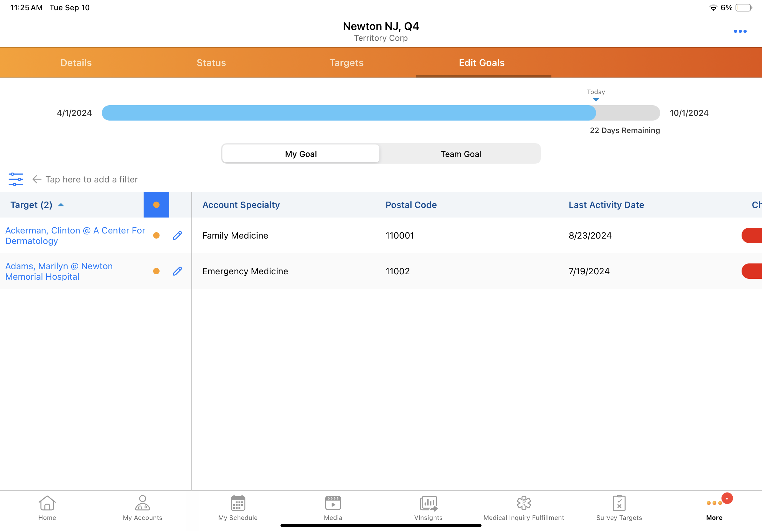Switch to the Targets tab

coord(346,63)
